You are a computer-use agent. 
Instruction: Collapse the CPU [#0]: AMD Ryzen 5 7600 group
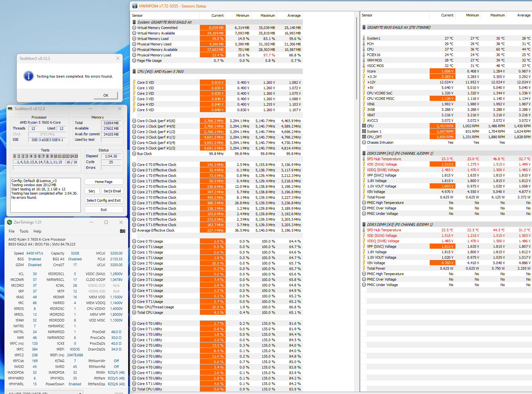click(134, 72)
